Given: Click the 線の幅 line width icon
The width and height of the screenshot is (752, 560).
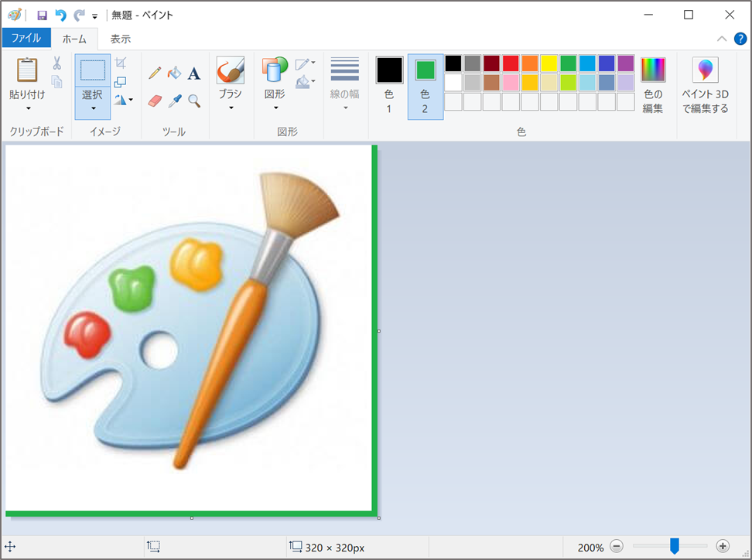Looking at the screenshot, I should pos(345,69).
